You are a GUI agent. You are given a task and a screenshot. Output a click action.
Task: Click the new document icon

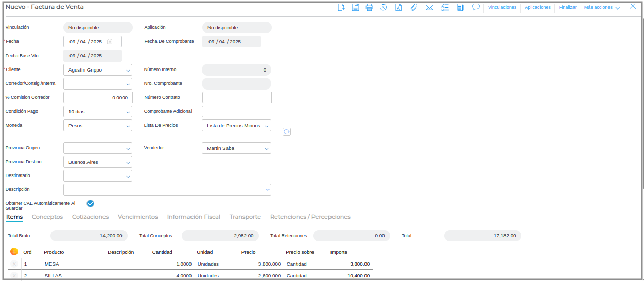(x=341, y=7)
